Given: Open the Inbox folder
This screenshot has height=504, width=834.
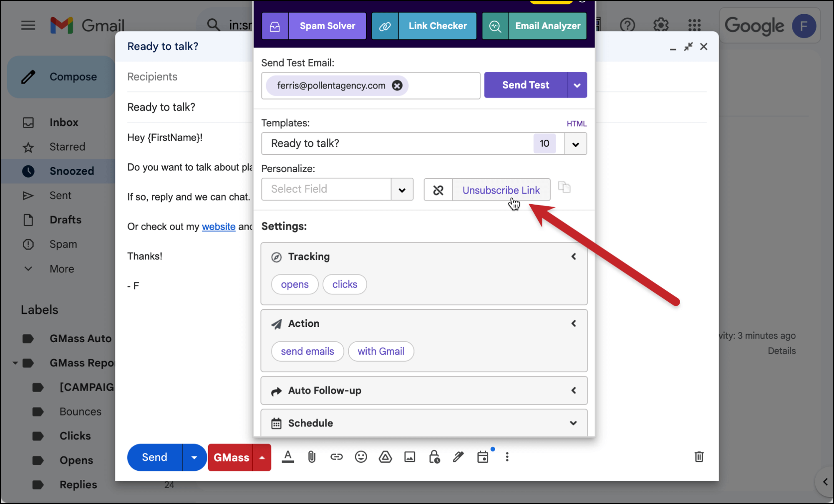Looking at the screenshot, I should click(x=64, y=123).
